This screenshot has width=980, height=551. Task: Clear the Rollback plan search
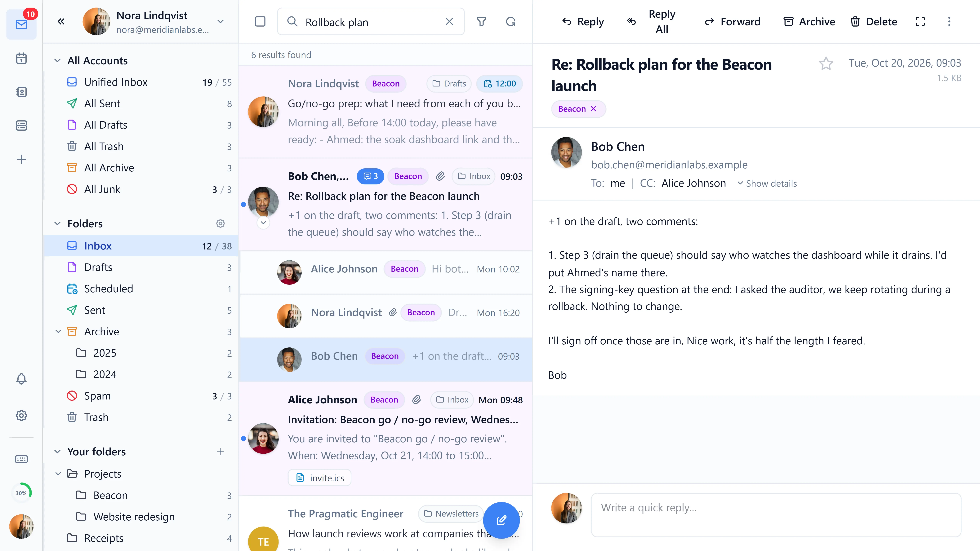point(449,22)
